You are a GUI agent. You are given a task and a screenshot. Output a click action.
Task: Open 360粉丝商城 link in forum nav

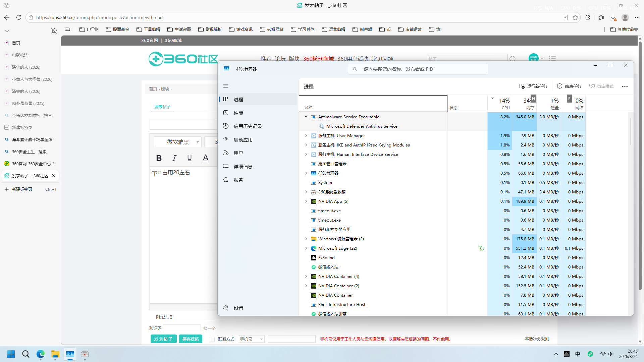(x=318, y=59)
